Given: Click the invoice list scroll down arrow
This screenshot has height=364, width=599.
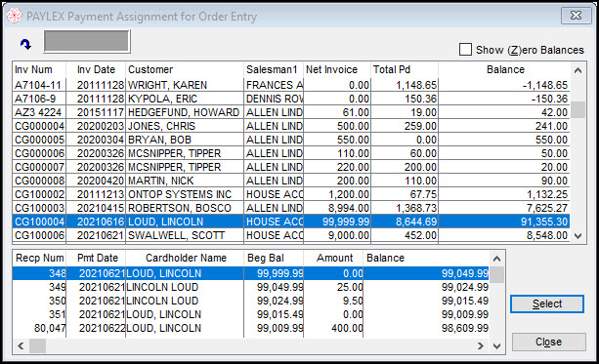Looking at the screenshot, I should coord(578,236).
